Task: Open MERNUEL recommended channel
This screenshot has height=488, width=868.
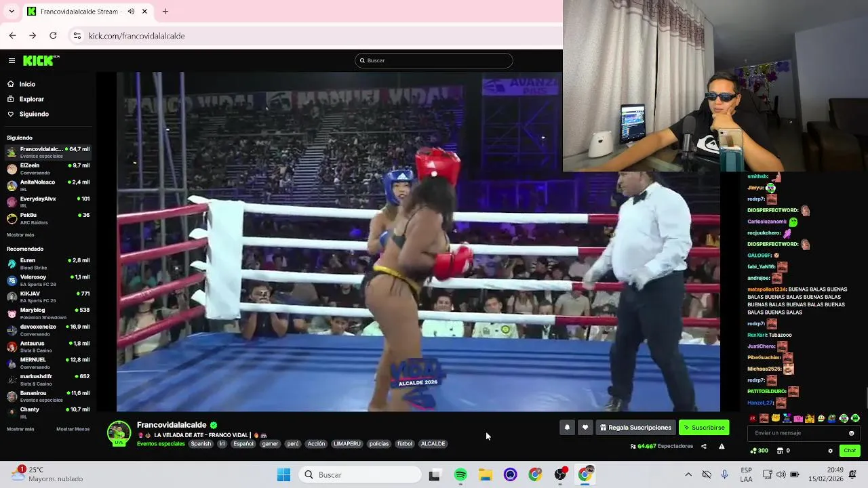Action: [x=47, y=363]
